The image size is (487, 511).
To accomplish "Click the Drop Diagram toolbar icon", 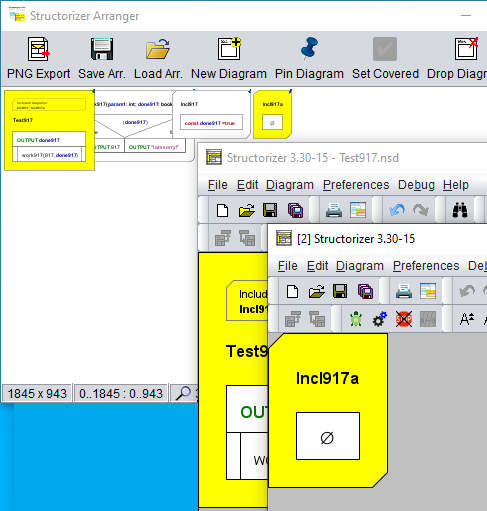I will pos(466,49).
